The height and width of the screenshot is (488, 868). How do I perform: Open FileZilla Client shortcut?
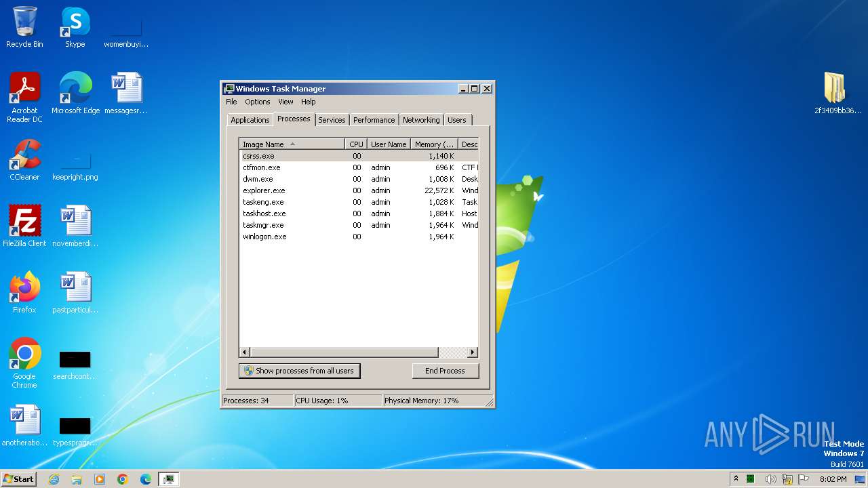point(24,226)
